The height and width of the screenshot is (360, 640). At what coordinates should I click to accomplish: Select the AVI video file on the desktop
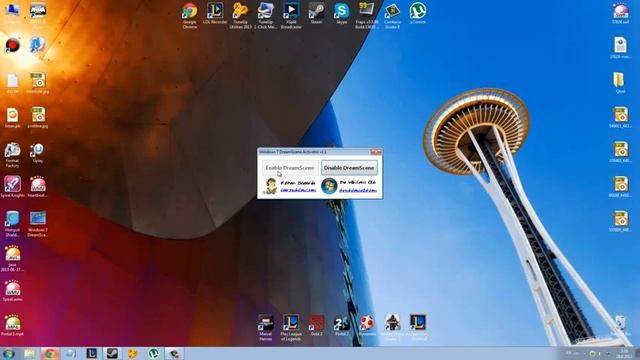[12, 259]
